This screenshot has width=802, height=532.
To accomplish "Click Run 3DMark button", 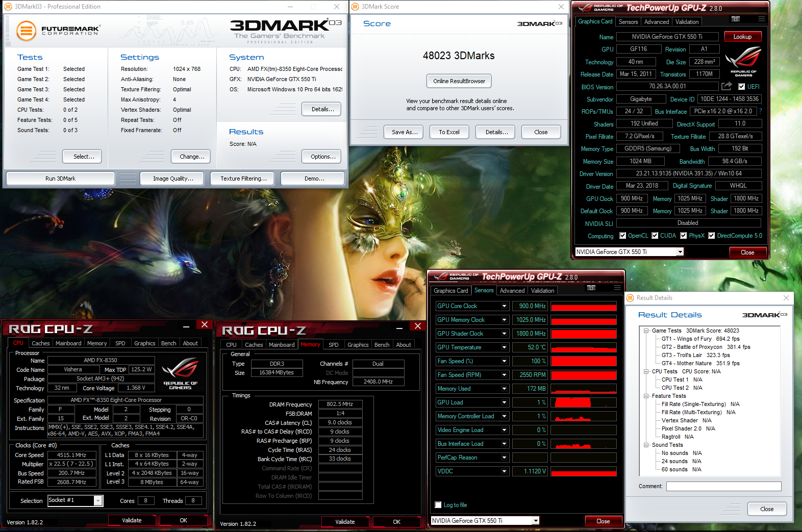I will click(60, 179).
